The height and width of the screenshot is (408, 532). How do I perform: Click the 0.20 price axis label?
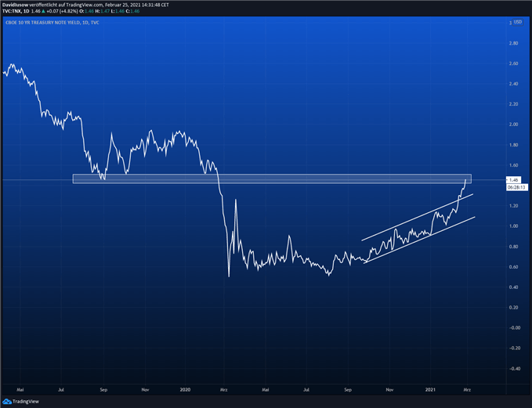[x=513, y=308]
